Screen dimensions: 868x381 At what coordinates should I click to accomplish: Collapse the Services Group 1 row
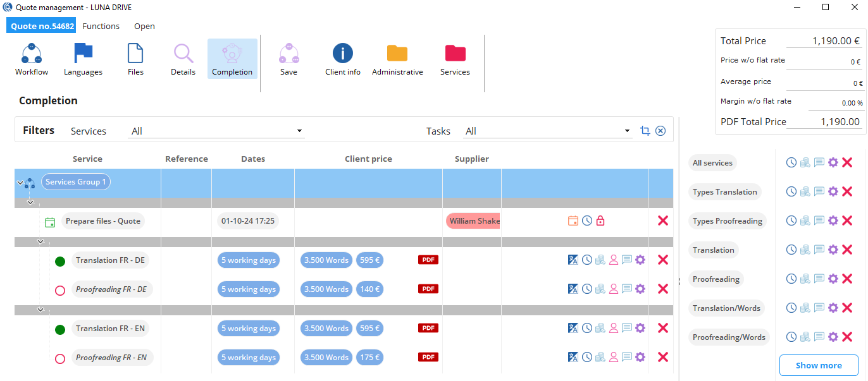[20, 182]
